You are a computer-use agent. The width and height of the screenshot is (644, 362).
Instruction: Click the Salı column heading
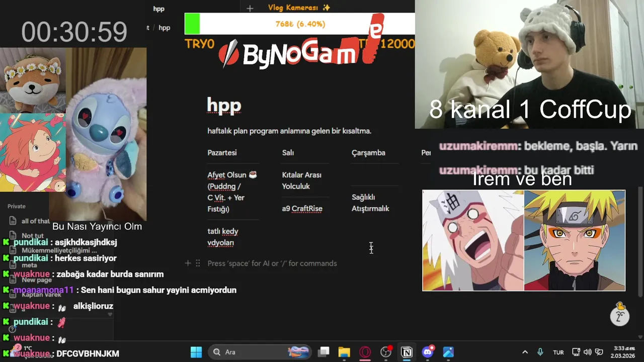pos(288,153)
